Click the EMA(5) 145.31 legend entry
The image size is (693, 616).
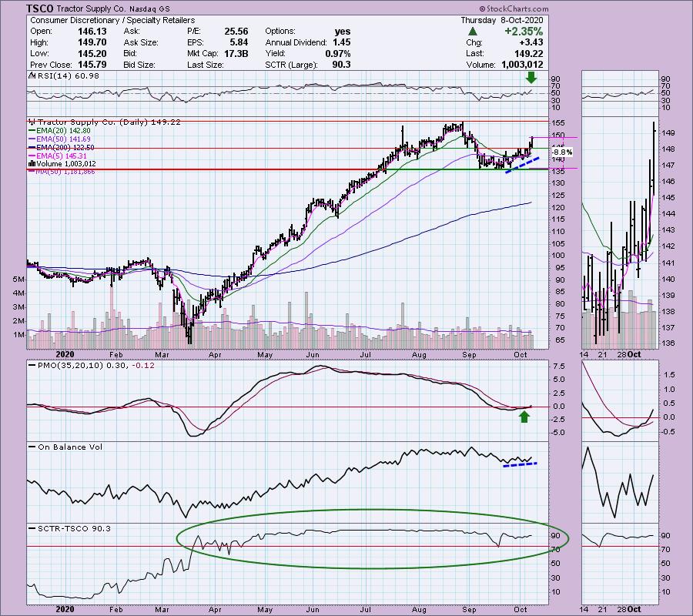coord(58,156)
